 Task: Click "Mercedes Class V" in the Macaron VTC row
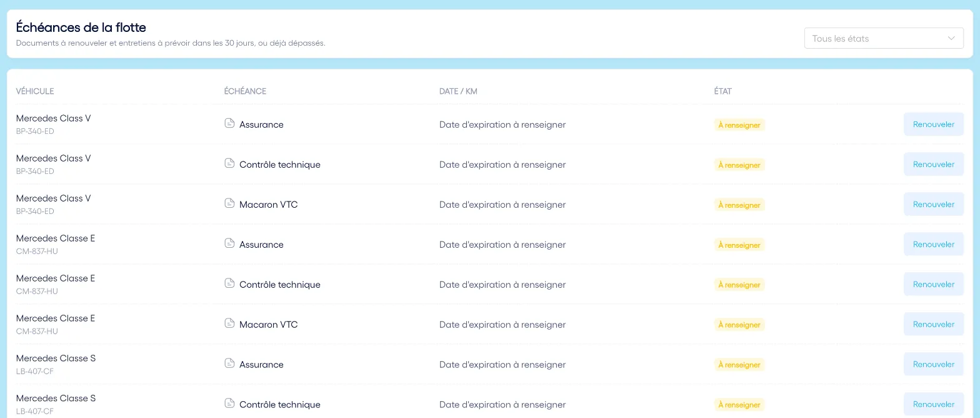54,198
